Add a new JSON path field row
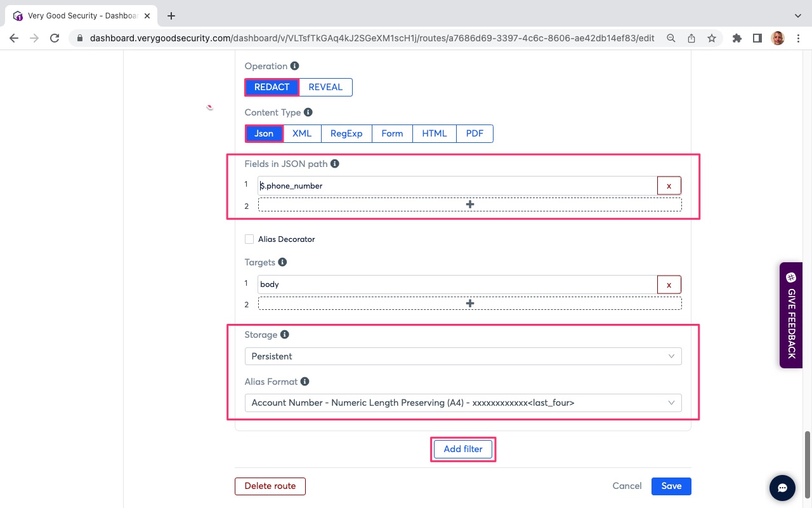This screenshot has height=508, width=812. 470,204
